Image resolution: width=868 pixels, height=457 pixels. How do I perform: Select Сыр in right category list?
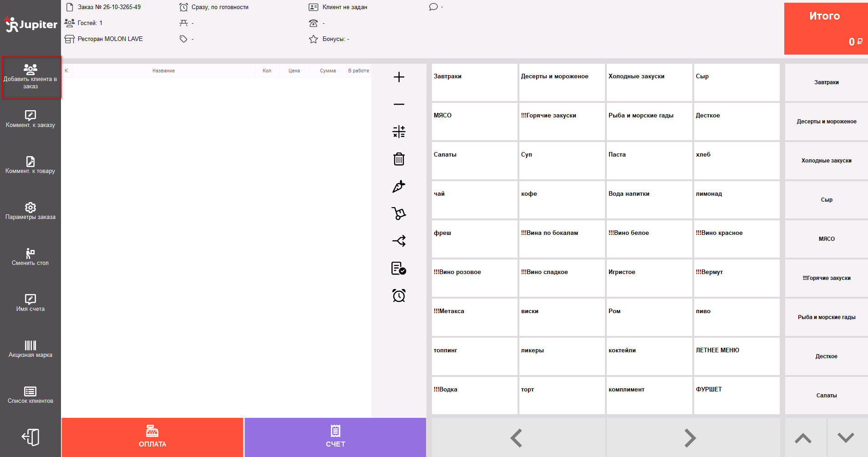[x=827, y=200]
